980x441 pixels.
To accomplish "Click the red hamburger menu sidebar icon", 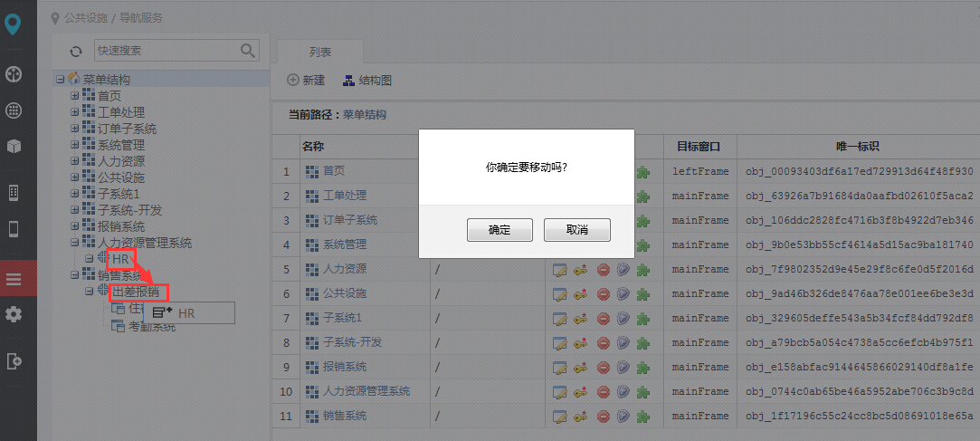I will coord(14,279).
